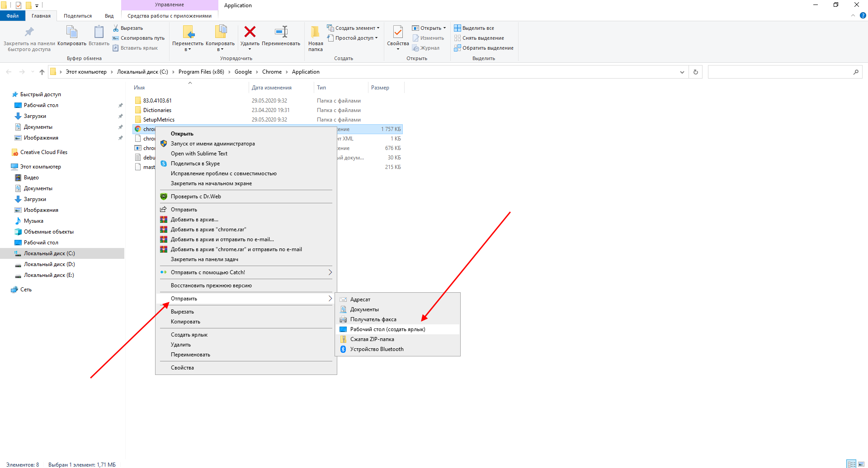This screenshot has height=468, width=868.
Task: Expand address bar history dropdown arrow
Action: 682,72
